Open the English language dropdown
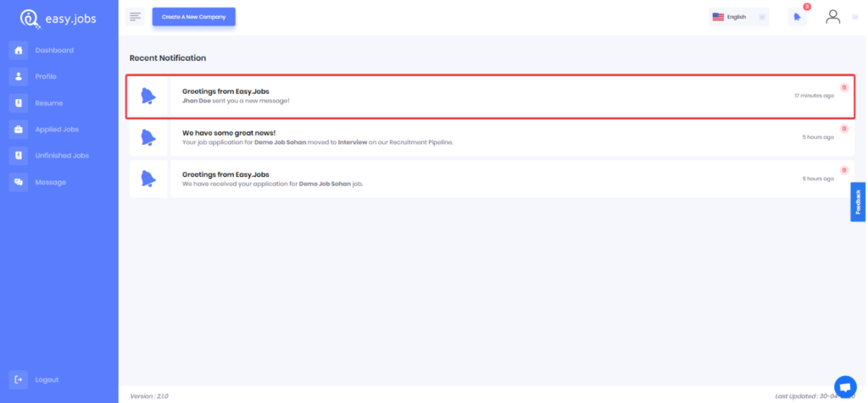868x403 pixels. click(738, 17)
